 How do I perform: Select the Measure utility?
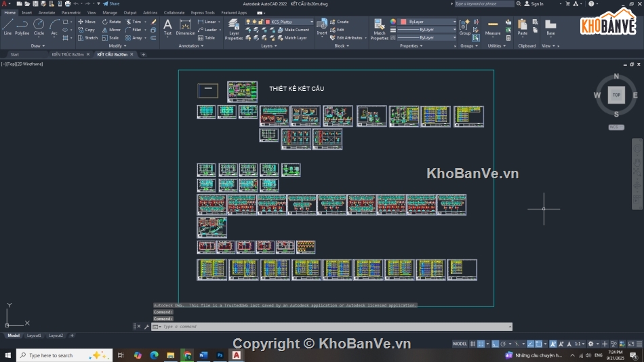click(493, 26)
